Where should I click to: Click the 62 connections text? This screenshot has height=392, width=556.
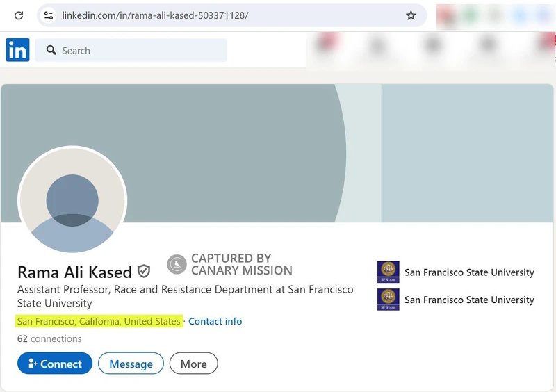pos(49,338)
